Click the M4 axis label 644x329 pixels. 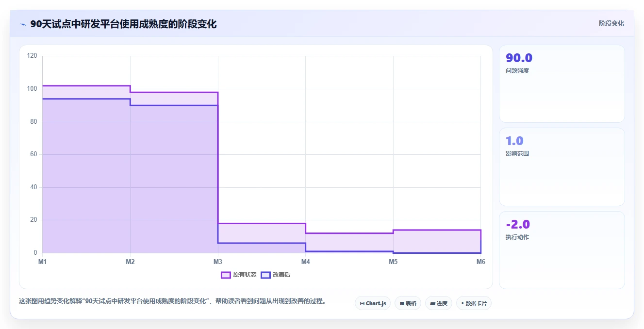305,262
